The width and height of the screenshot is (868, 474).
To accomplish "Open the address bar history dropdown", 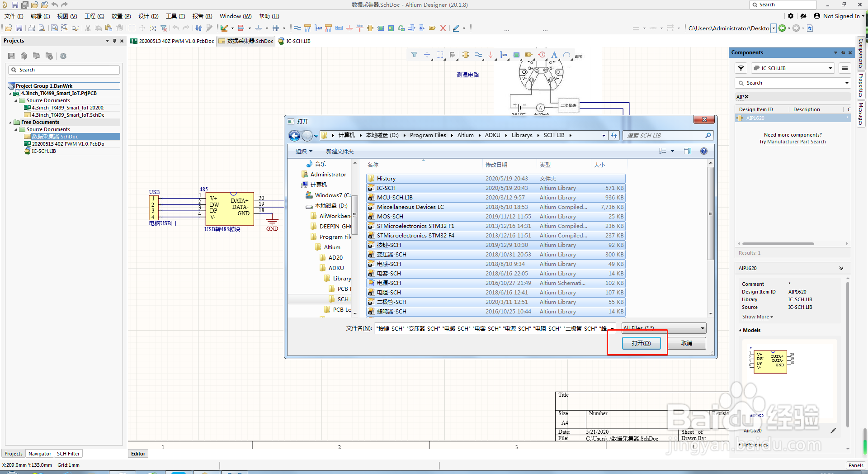I will coord(604,135).
